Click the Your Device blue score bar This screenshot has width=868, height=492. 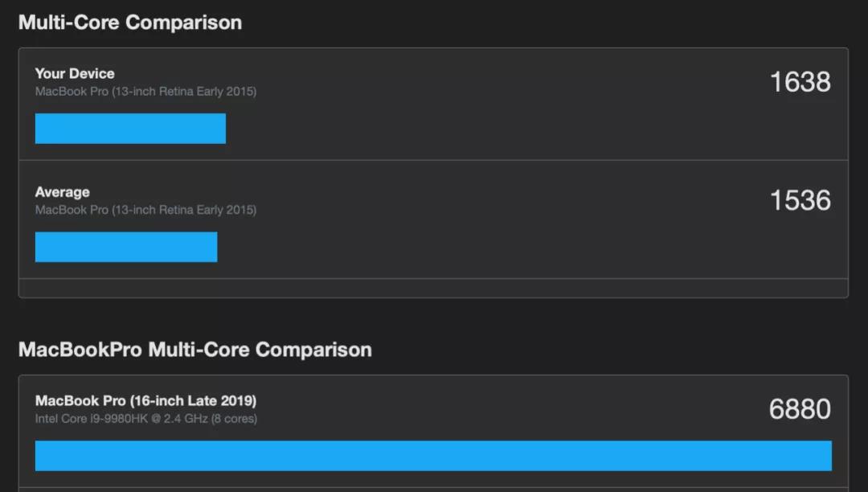(x=130, y=129)
